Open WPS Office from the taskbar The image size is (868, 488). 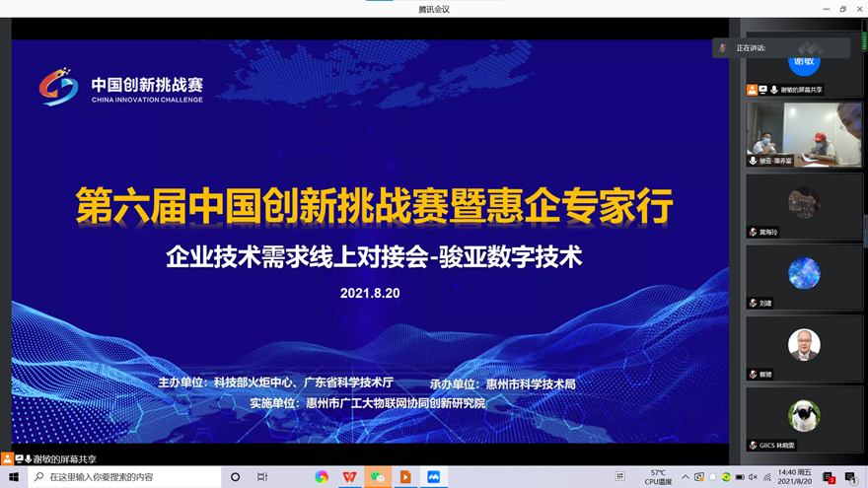(349, 477)
